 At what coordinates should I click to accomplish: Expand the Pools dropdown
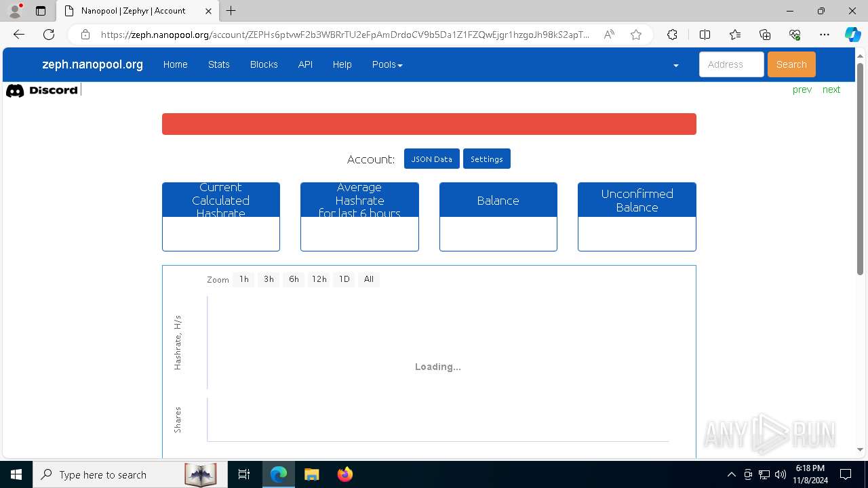point(387,64)
